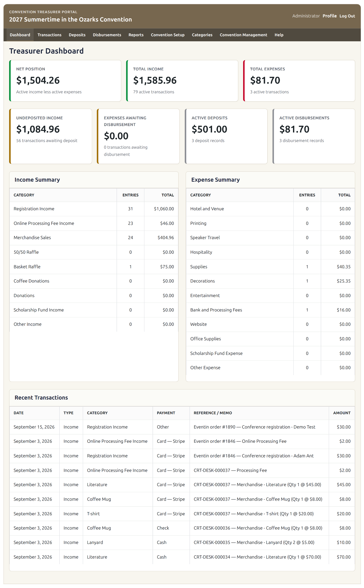Click CRT-DESK-000034 Literature memo
This screenshot has height=588, width=364.
click(x=258, y=557)
